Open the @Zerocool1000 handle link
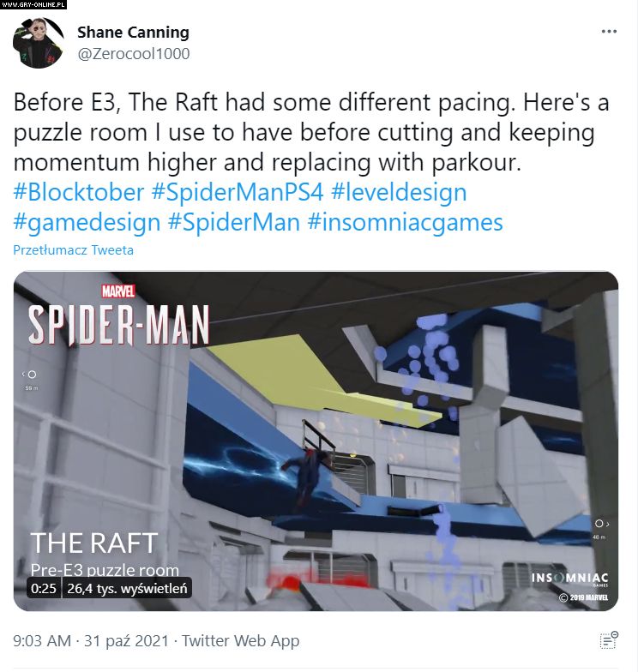This screenshot has width=638, height=672. click(134, 54)
